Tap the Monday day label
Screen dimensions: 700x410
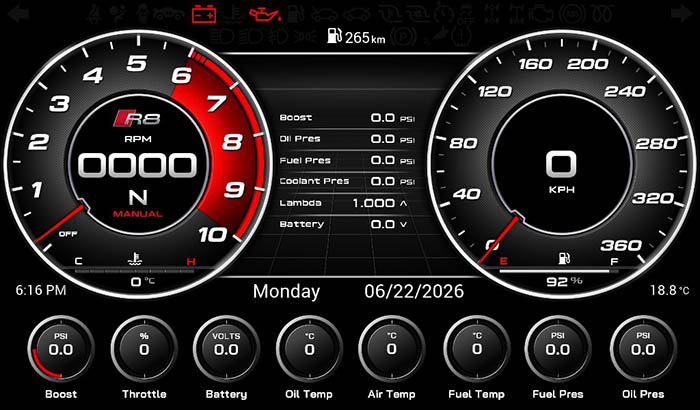pyautogui.click(x=286, y=292)
